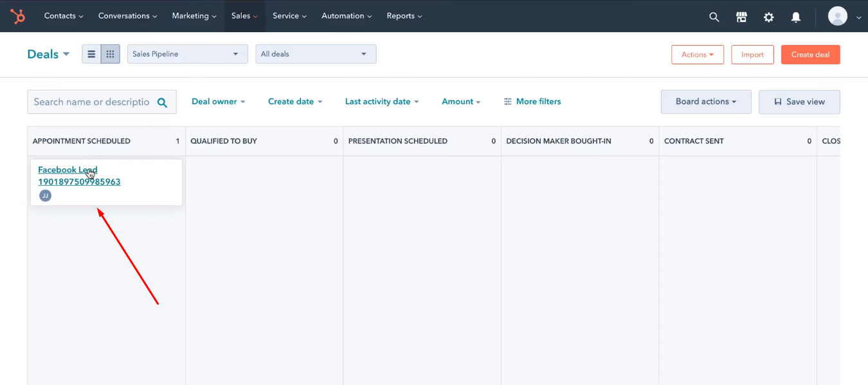Open the Facebook Lead 1901897509985963 deal link
This screenshot has height=385, width=868.
[x=79, y=175]
